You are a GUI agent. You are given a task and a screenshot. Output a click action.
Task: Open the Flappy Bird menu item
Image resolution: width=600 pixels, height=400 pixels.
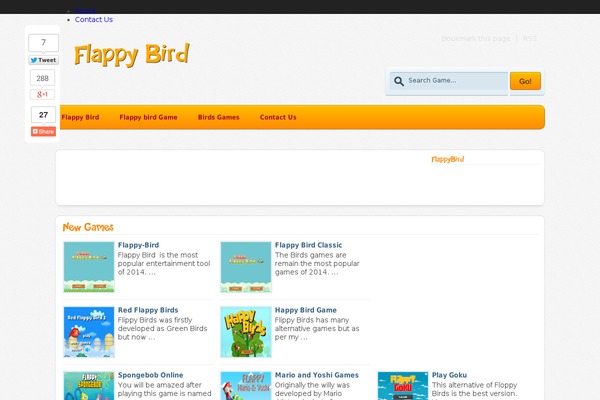pos(80,117)
